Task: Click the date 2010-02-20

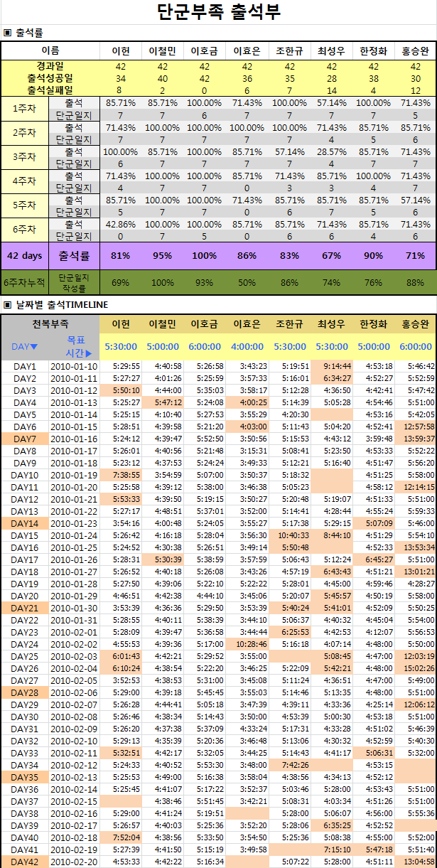Action: coord(75,862)
